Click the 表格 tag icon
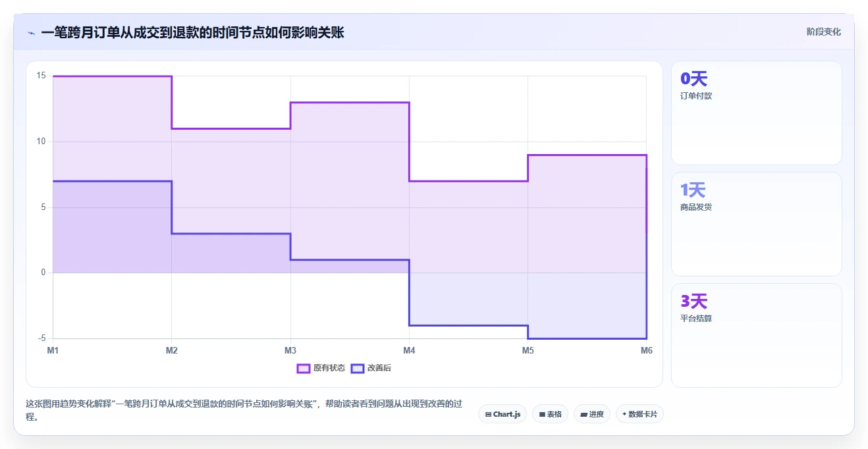Image resolution: width=868 pixels, height=449 pixels. tap(542, 414)
